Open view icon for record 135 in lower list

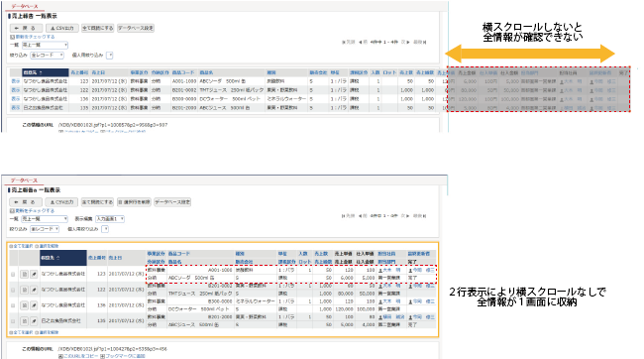(24, 320)
